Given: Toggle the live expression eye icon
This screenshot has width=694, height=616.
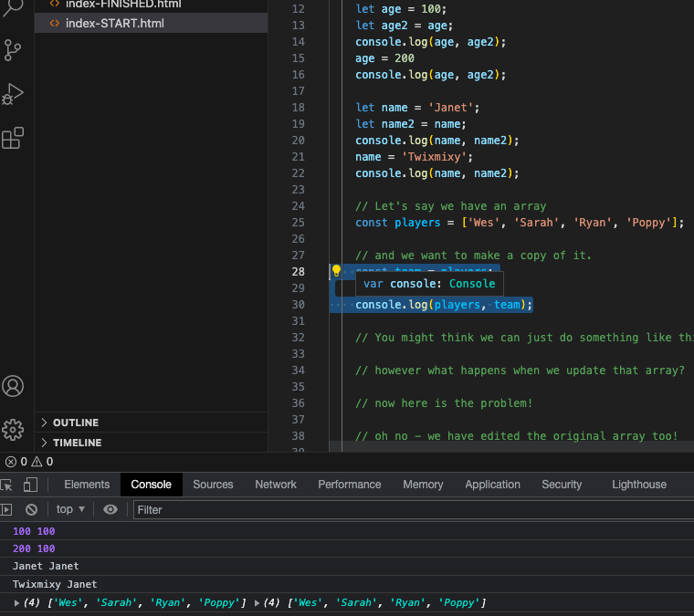Looking at the screenshot, I should click(x=110, y=509).
